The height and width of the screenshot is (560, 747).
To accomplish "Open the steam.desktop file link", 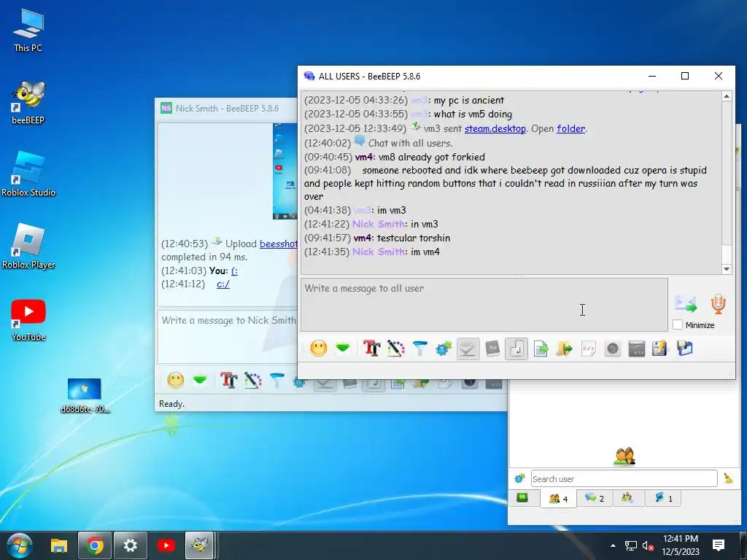I will click(x=495, y=128).
